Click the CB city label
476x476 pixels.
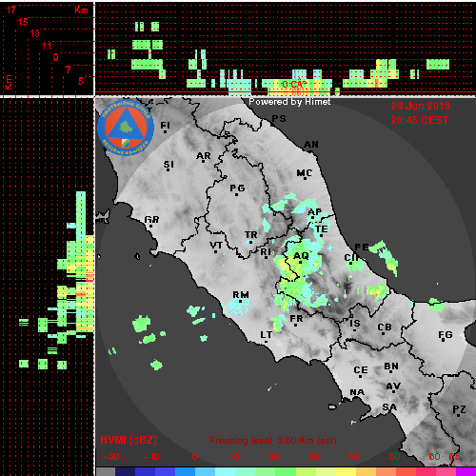(385, 327)
